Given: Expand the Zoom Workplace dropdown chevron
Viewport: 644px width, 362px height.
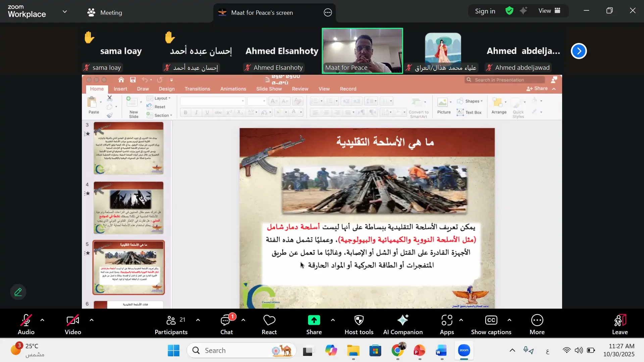Looking at the screenshot, I should point(65,12).
